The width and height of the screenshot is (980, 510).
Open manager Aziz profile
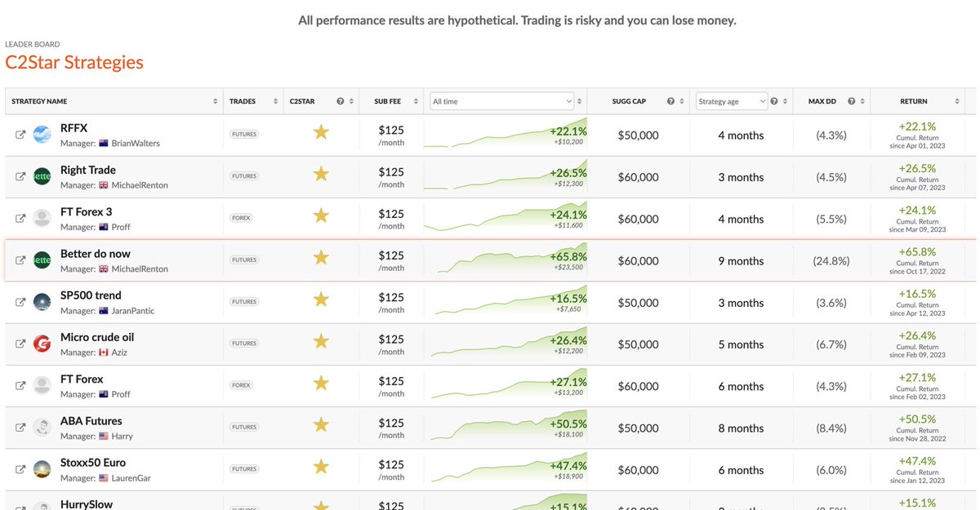pos(119,353)
